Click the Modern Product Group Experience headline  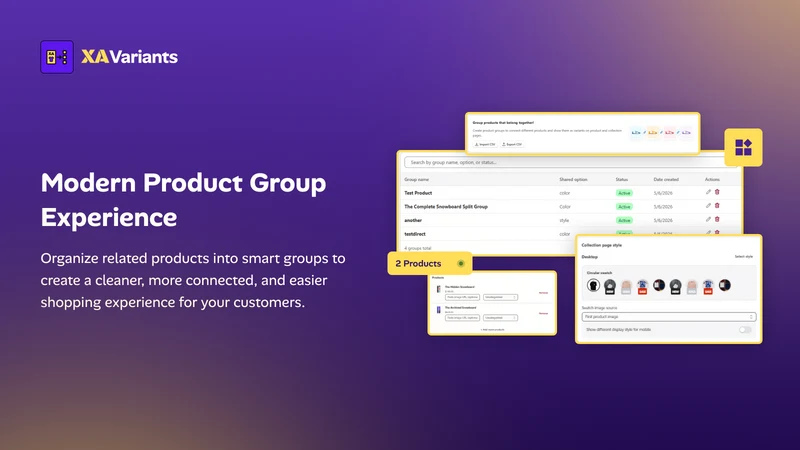point(184,199)
